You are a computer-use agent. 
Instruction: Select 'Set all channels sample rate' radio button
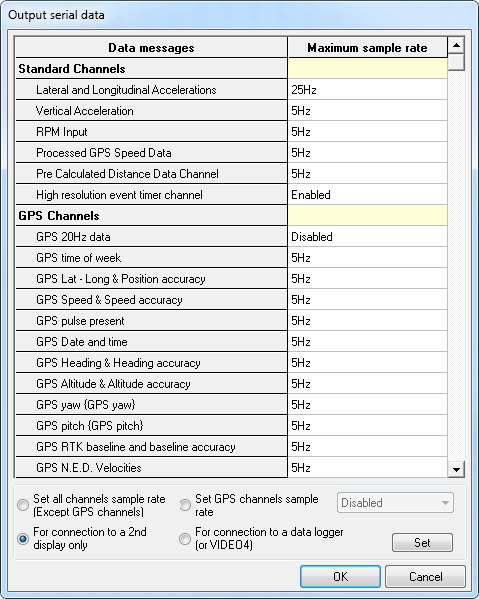pos(23,505)
